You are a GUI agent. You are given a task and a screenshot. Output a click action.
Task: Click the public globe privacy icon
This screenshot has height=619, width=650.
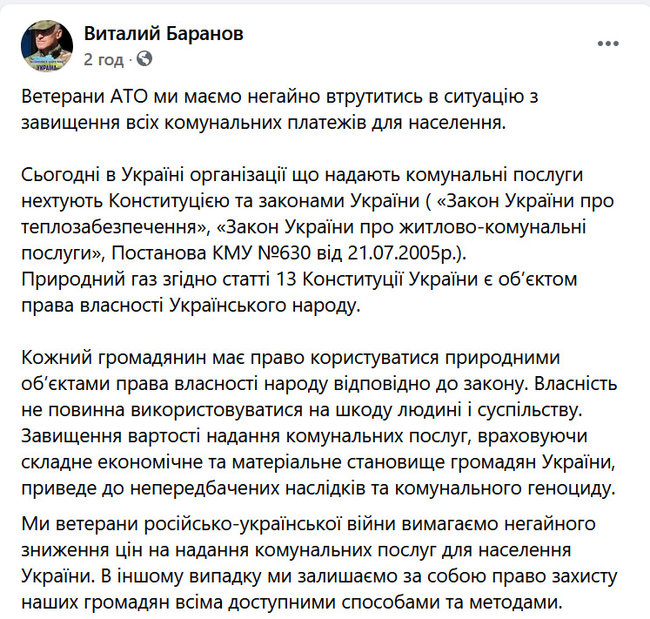point(144,59)
